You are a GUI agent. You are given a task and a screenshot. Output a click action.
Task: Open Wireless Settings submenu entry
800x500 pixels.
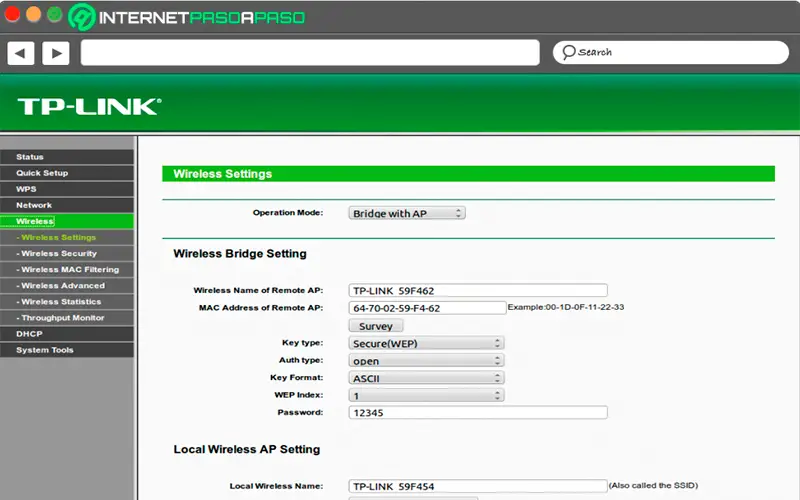(67, 237)
